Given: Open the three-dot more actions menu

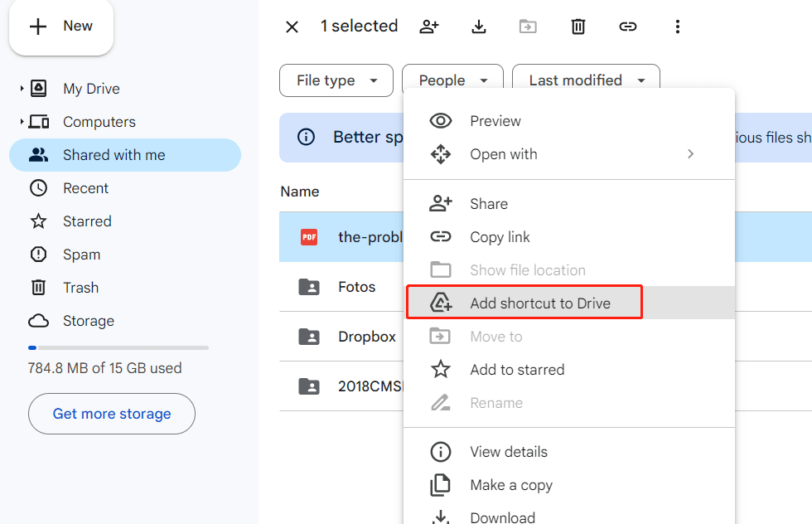Looking at the screenshot, I should pos(678,27).
